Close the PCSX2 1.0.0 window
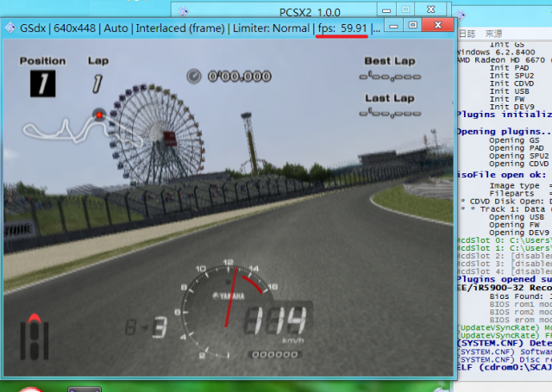 pyautogui.click(x=431, y=9)
